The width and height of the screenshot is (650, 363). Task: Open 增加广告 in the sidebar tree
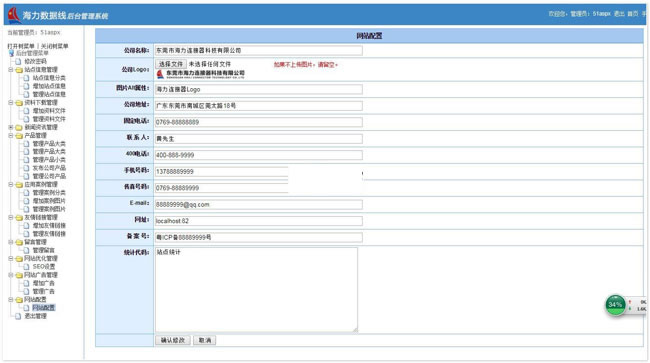click(x=44, y=283)
